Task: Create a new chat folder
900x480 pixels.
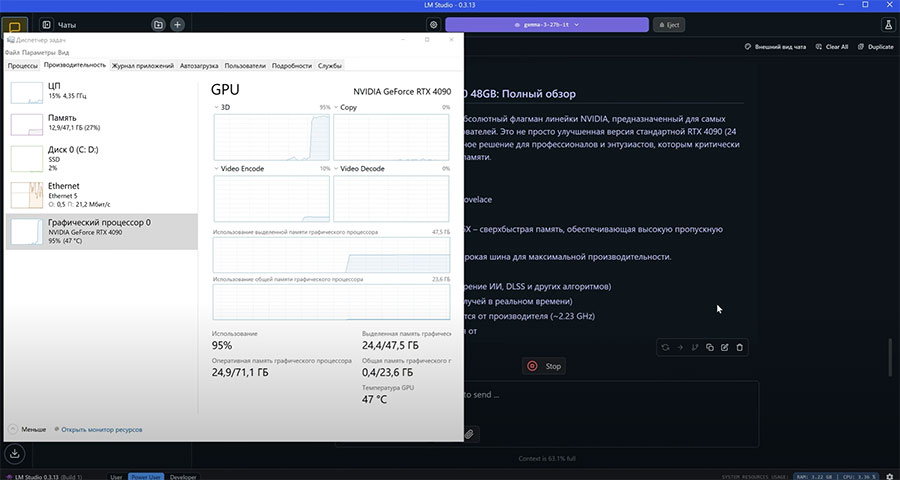Action: (x=158, y=25)
